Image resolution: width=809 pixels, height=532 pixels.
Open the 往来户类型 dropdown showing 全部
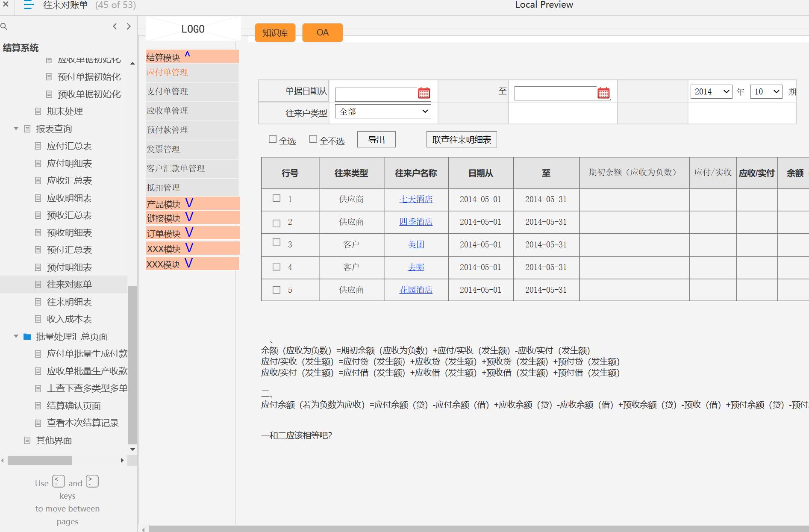383,112
